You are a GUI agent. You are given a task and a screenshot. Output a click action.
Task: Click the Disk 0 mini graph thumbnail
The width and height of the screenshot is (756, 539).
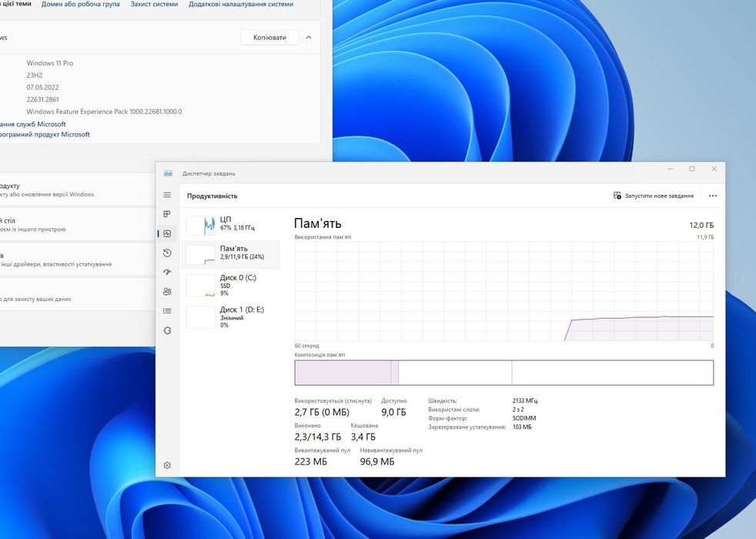[x=201, y=286]
